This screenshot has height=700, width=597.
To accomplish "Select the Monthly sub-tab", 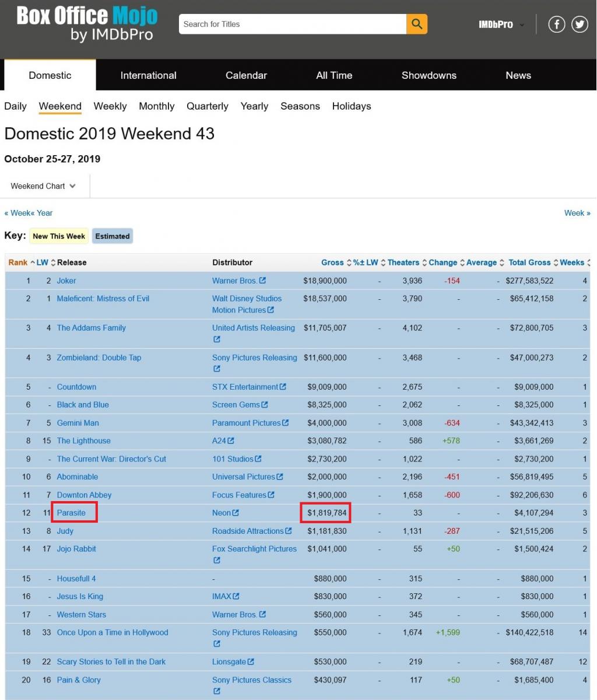I will (x=157, y=106).
